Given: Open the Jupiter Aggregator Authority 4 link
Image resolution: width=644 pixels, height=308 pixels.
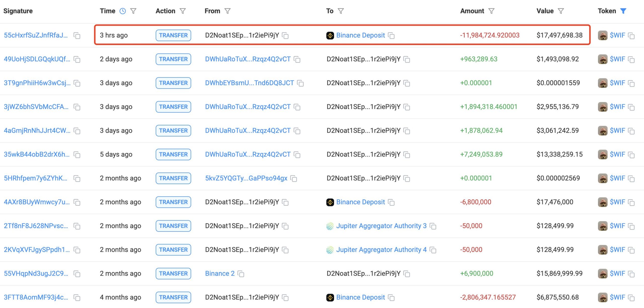Looking at the screenshot, I should [381, 250].
